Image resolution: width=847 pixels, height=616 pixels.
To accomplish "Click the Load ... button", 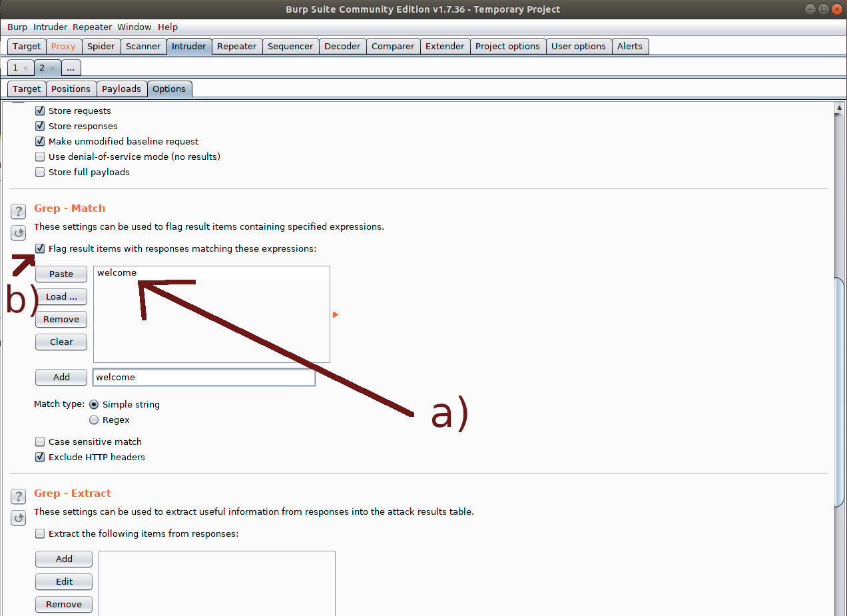I will [x=61, y=296].
